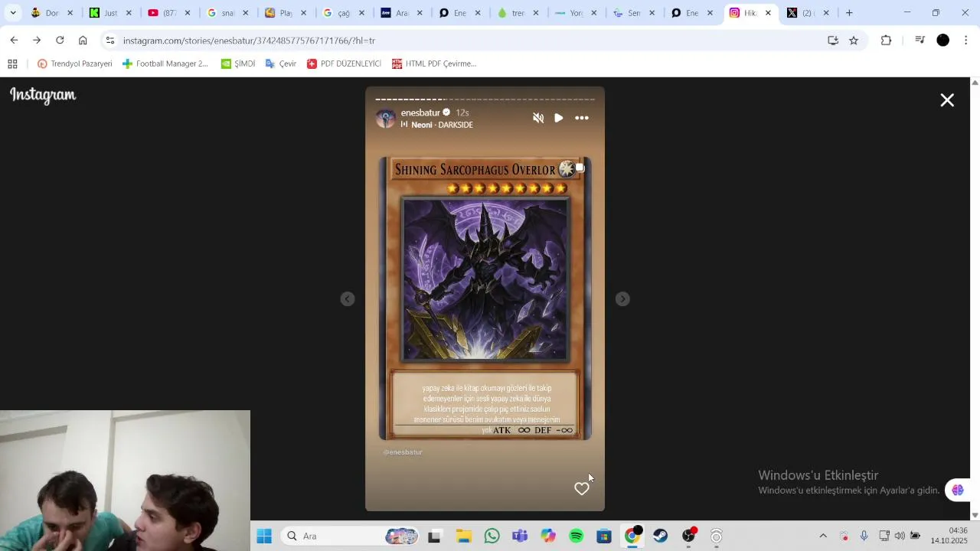Open Football Manager 2... bookmark

[165, 64]
